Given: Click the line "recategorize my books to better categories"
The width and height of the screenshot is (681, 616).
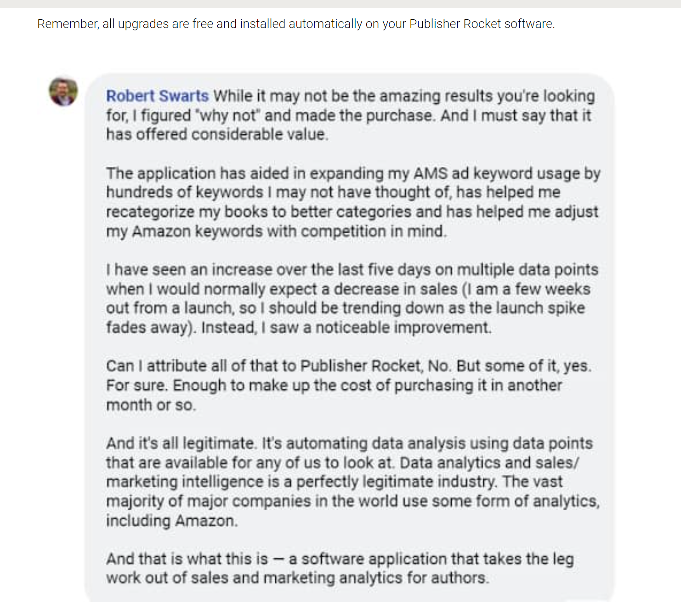Looking at the screenshot, I should click(352, 212).
